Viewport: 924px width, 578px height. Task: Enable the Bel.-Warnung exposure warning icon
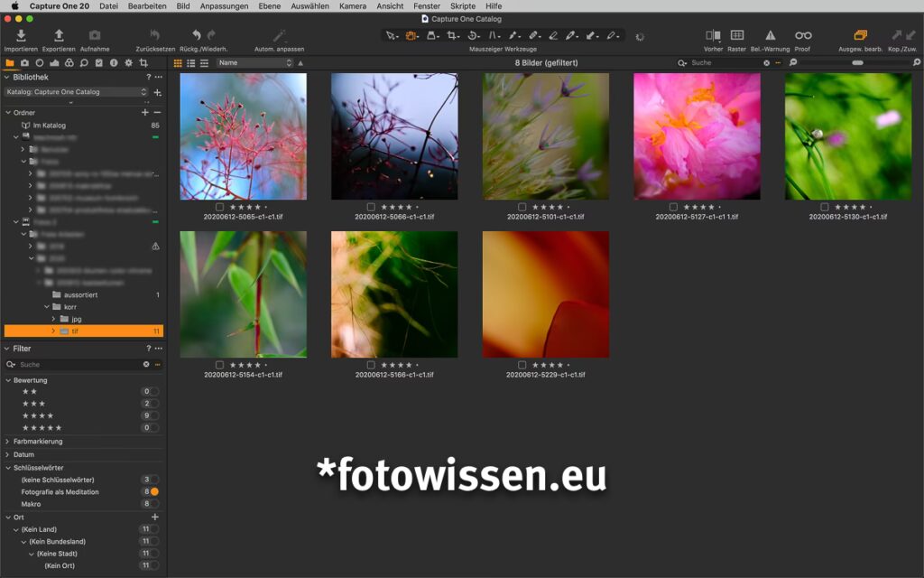(x=770, y=35)
